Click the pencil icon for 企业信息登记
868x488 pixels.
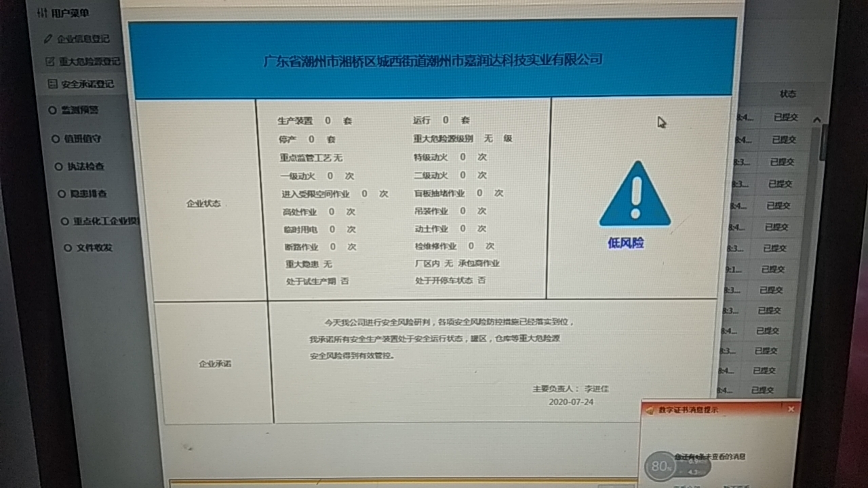(47, 39)
